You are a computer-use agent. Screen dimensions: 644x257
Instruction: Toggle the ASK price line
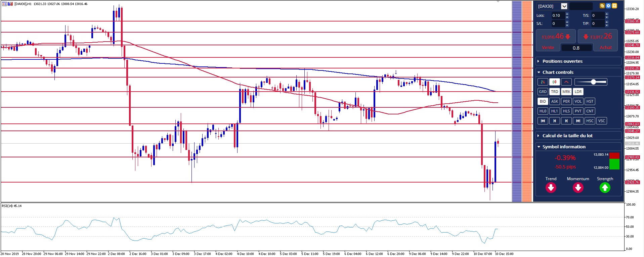[554, 101]
